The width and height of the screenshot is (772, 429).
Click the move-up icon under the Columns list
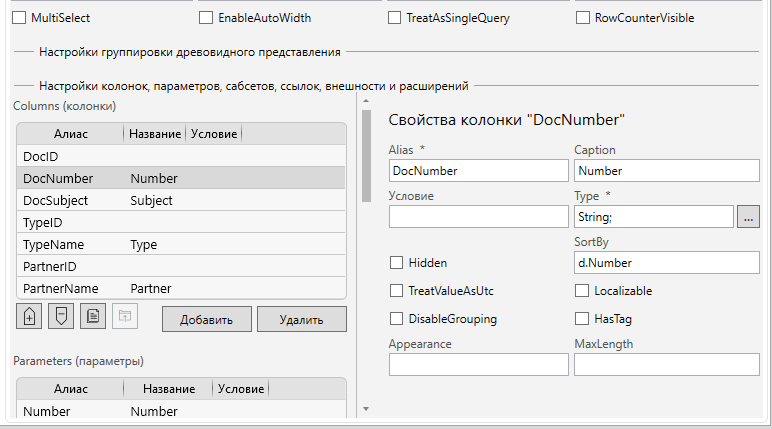pos(29,317)
